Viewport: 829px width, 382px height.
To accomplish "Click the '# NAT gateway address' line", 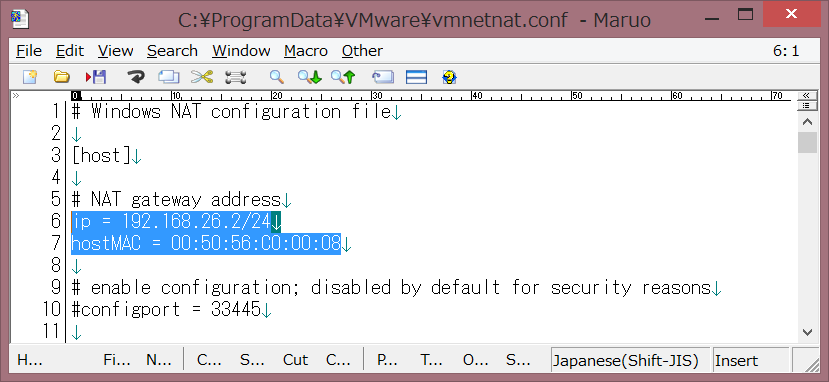I will point(176,200).
